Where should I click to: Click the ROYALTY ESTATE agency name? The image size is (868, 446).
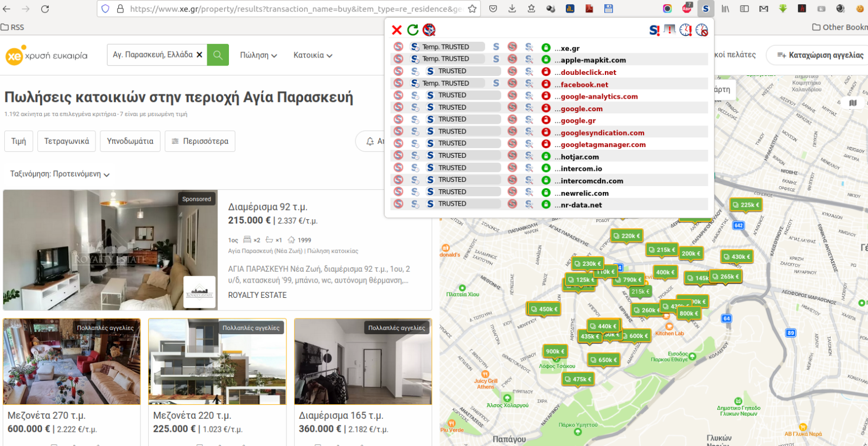(x=257, y=295)
